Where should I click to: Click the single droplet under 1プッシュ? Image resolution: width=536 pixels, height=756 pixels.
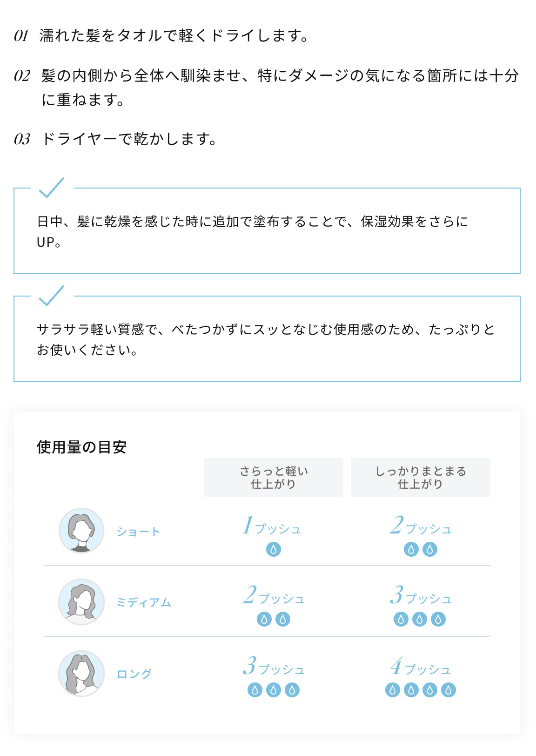click(274, 549)
